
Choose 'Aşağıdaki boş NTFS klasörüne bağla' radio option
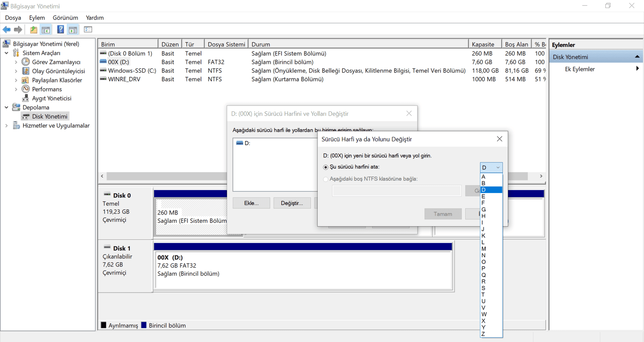[x=326, y=179]
